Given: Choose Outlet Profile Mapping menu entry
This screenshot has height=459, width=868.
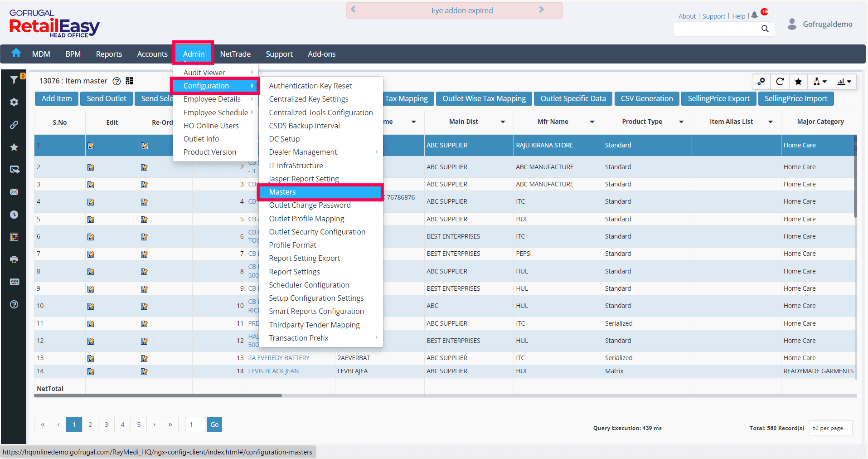Looking at the screenshot, I should [306, 219].
